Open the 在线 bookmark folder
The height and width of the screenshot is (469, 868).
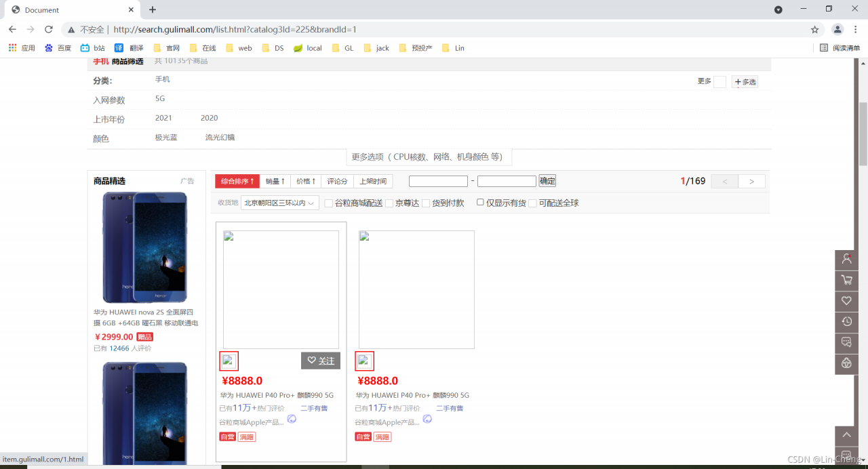tap(202, 48)
